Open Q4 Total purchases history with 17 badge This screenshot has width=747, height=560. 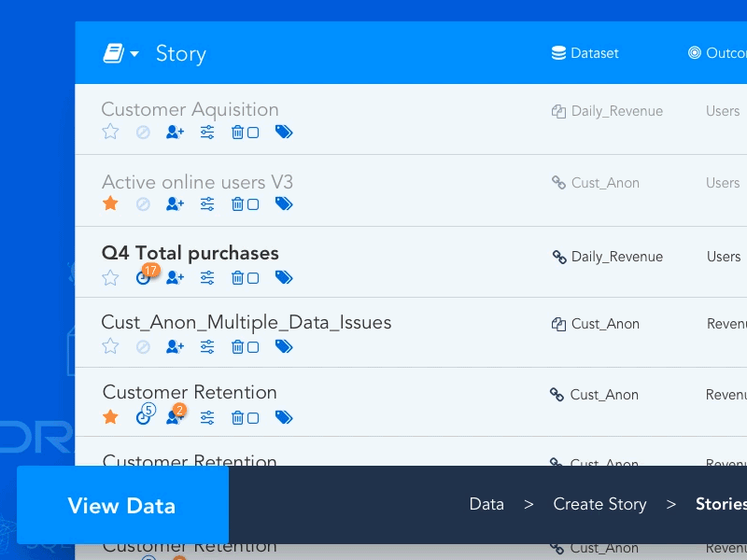[x=144, y=277]
